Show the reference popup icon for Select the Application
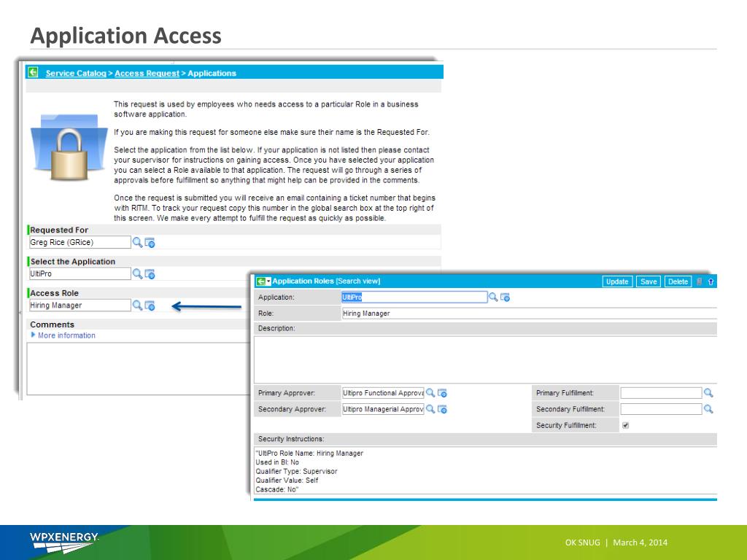Screen dimensions: 747x560 tap(150, 274)
